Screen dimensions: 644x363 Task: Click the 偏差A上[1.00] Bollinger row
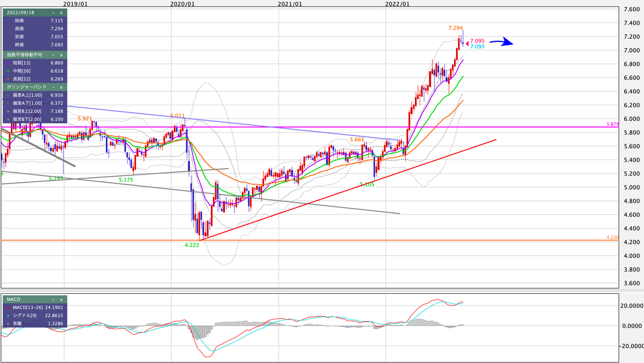(34, 95)
